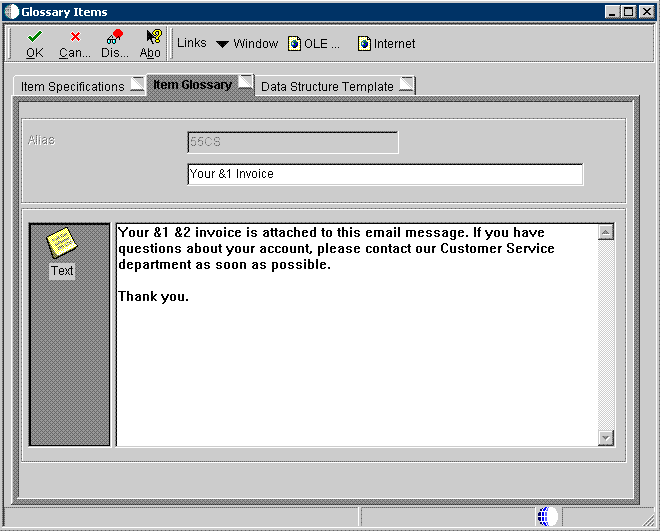Maximize the Glossary Items window

coord(628,12)
